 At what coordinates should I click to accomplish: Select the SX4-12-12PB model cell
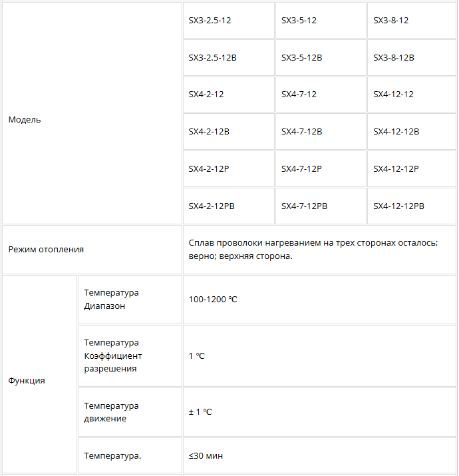398,206
